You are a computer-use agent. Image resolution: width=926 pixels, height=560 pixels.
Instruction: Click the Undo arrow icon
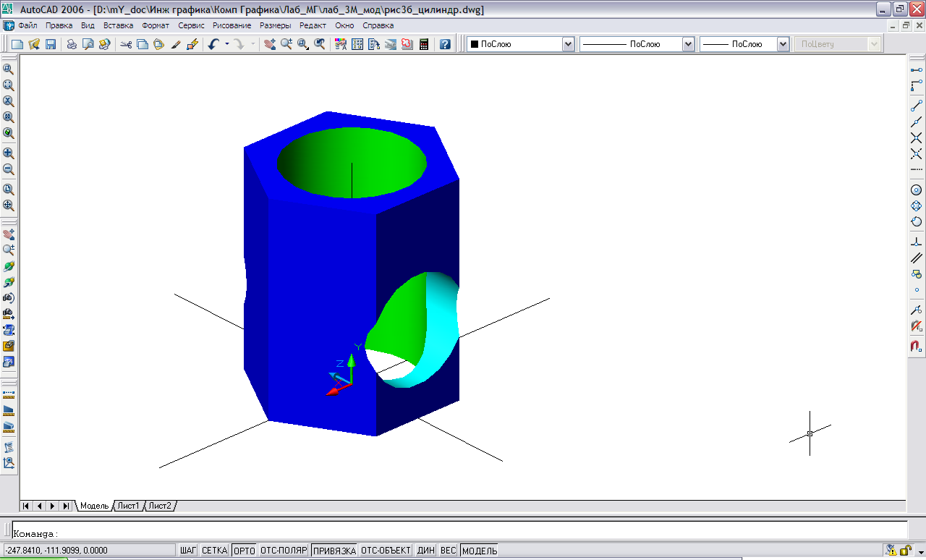click(213, 44)
